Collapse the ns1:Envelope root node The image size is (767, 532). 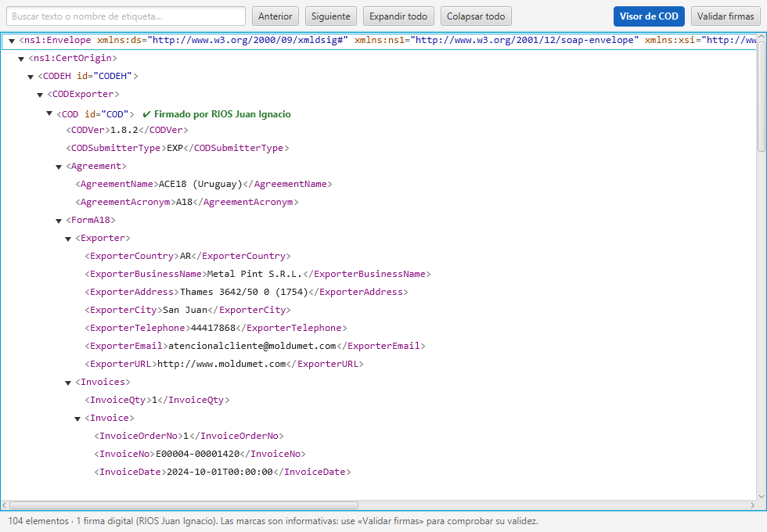(12, 41)
